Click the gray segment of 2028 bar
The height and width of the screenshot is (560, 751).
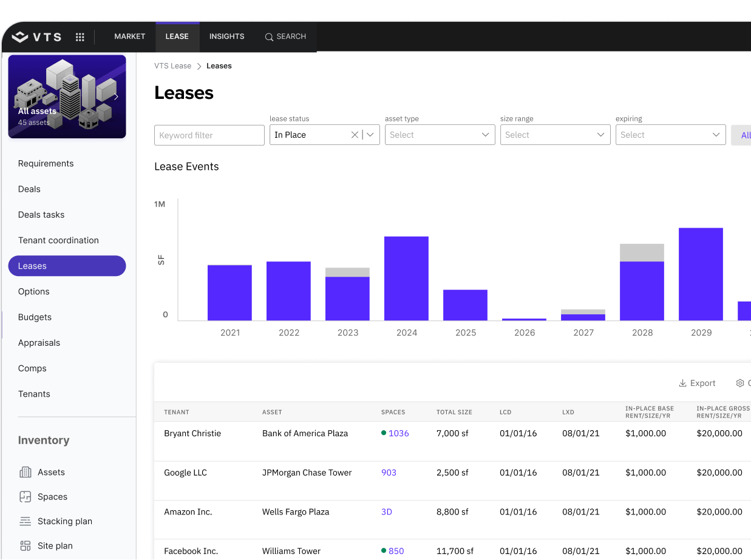[642, 252]
